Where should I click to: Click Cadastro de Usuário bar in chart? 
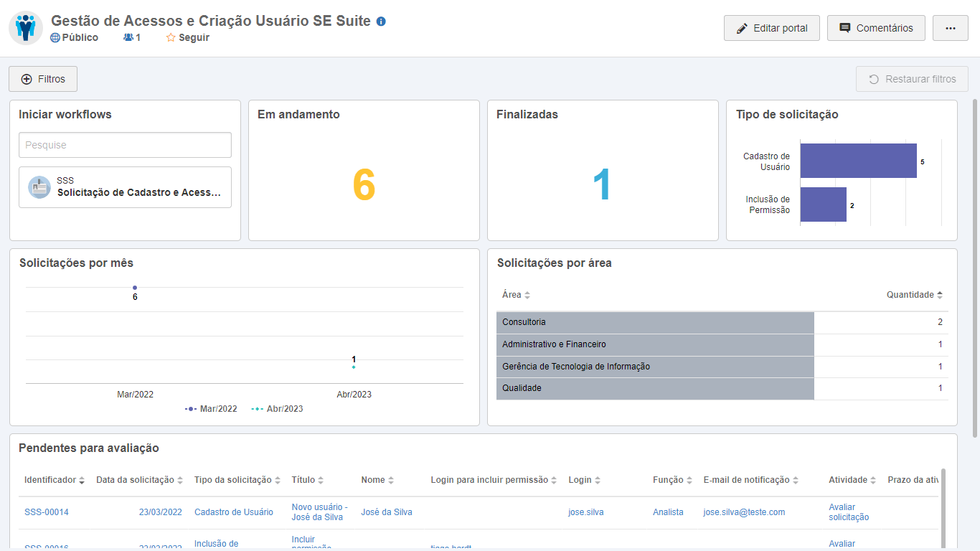[x=858, y=161]
